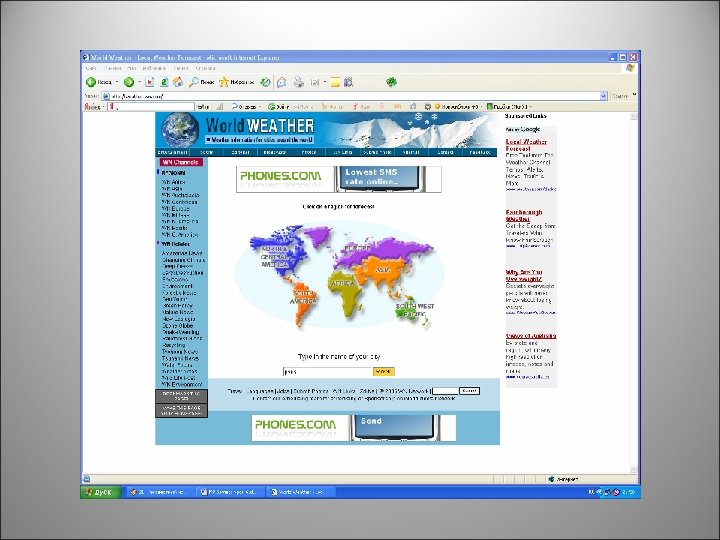
Task: Click the page vertical scrollbar down arrow
Action: click(x=634, y=470)
